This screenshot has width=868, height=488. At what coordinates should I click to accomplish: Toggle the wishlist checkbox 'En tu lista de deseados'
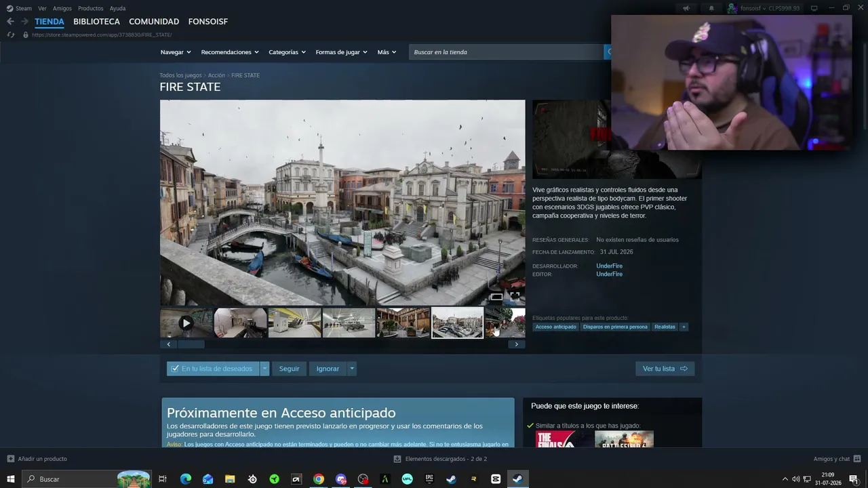tap(175, 369)
